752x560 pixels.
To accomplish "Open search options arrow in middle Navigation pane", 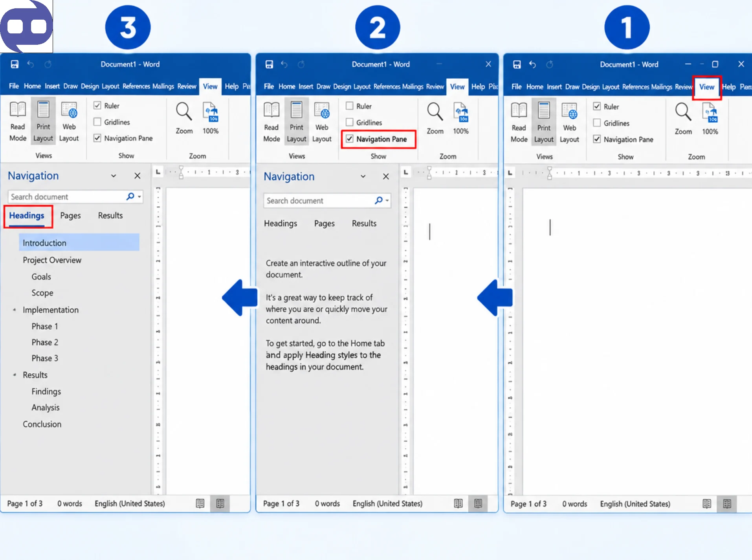I will click(x=387, y=200).
